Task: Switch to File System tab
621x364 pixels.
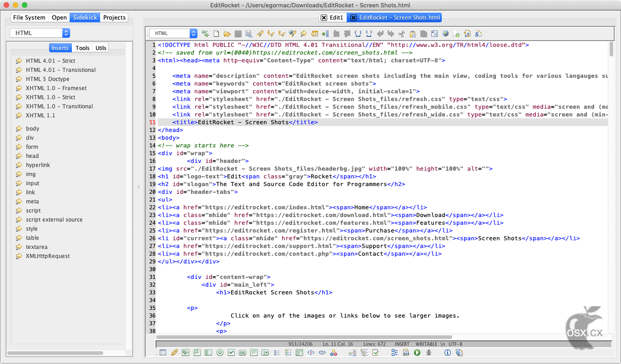Action: point(29,17)
